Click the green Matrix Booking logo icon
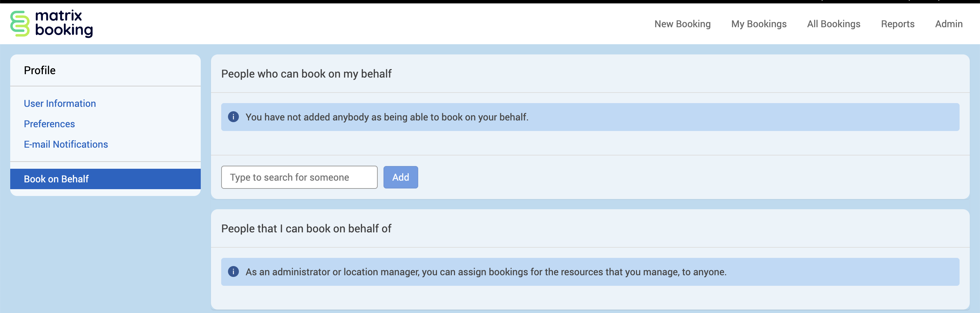This screenshot has height=313, width=980. (x=20, y=23)
